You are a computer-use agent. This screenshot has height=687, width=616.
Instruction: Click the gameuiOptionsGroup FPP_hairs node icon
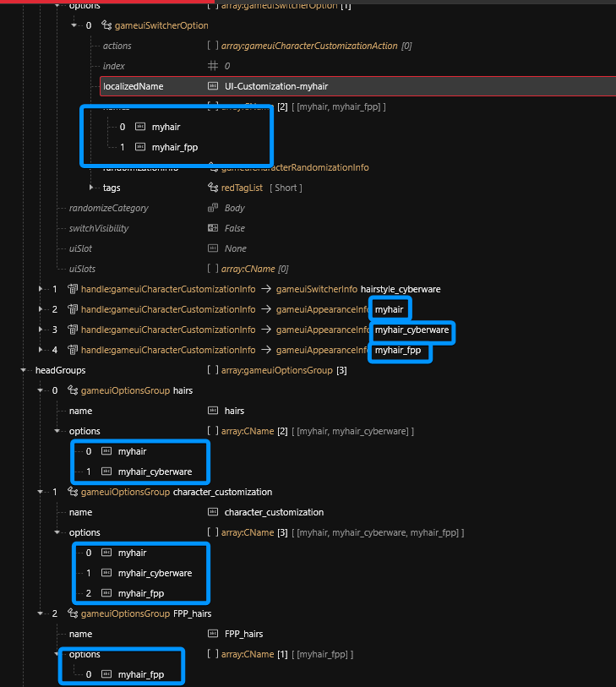click(72, 613)
